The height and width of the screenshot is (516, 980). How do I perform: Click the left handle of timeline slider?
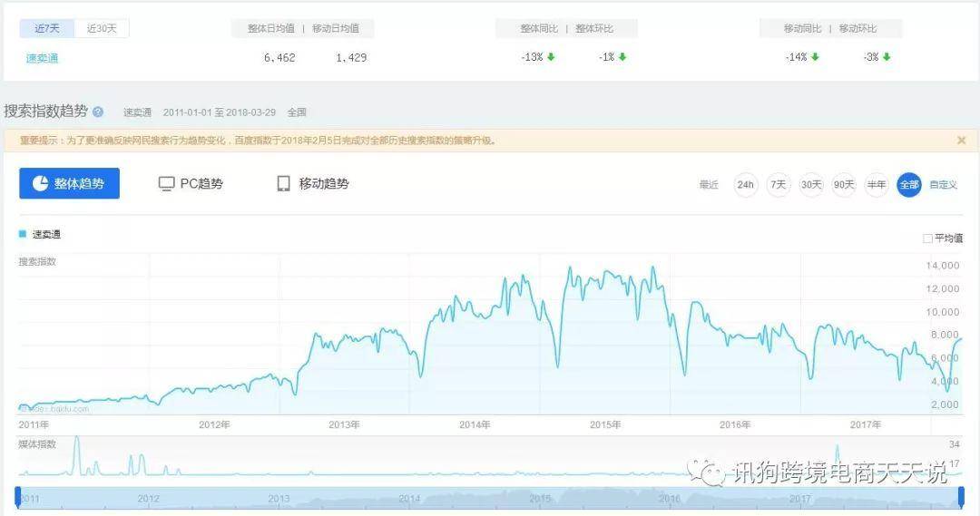(x=17, y=497)
